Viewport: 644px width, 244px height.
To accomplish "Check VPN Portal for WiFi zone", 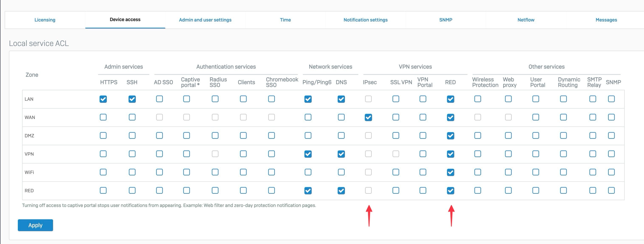I will tap(423, 172).
